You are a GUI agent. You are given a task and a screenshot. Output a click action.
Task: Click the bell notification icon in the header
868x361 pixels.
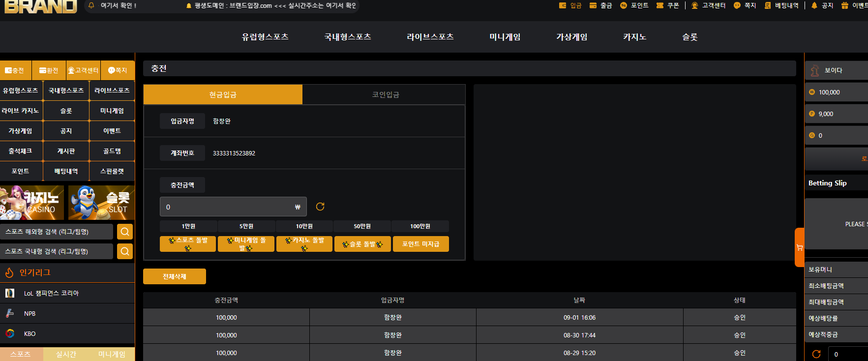(91, 5)
